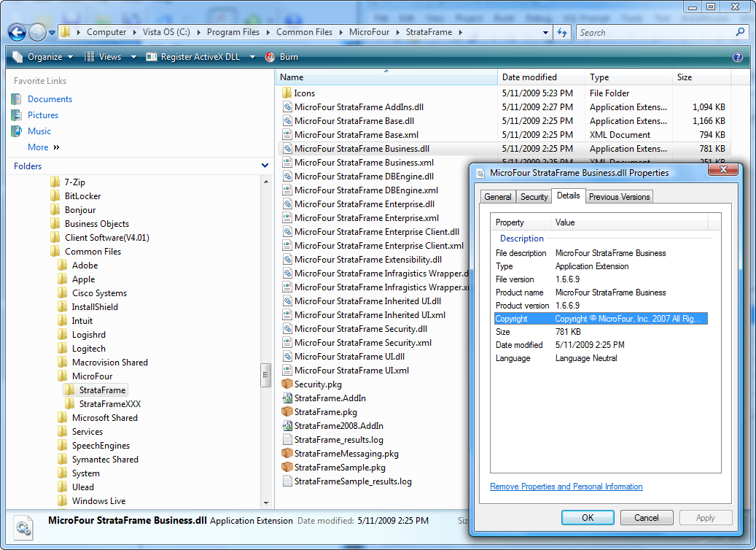
Task: Switch to the Previous Versions tab
Action: coord(619,197)
